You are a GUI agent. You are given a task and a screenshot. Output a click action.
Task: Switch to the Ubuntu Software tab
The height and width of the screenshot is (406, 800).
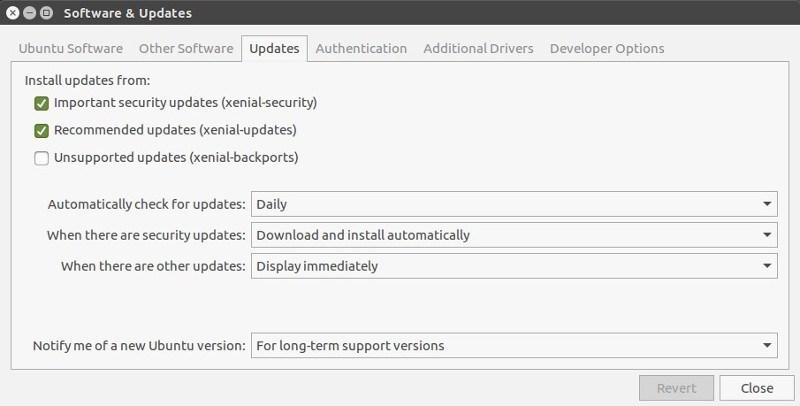[x=70, y=48]
